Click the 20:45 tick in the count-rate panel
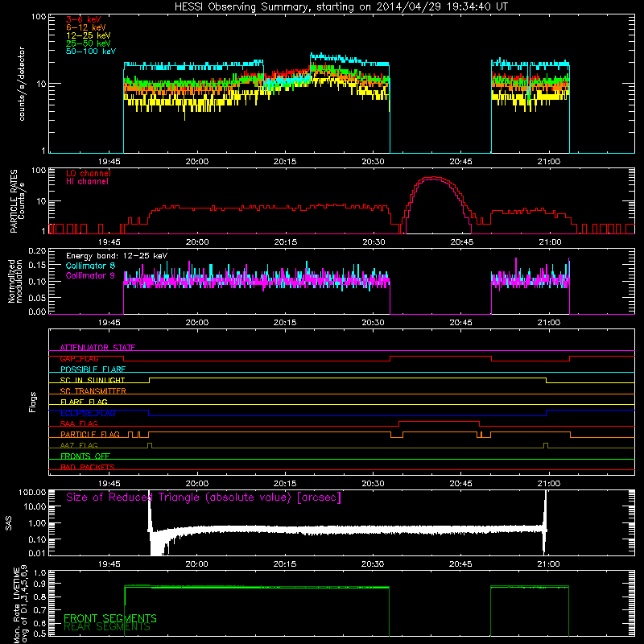 [x=460, y=162]
